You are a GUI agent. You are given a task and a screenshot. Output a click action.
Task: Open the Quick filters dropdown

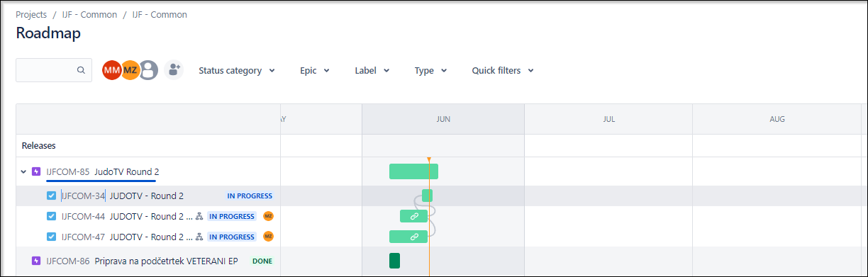point(503,71)
